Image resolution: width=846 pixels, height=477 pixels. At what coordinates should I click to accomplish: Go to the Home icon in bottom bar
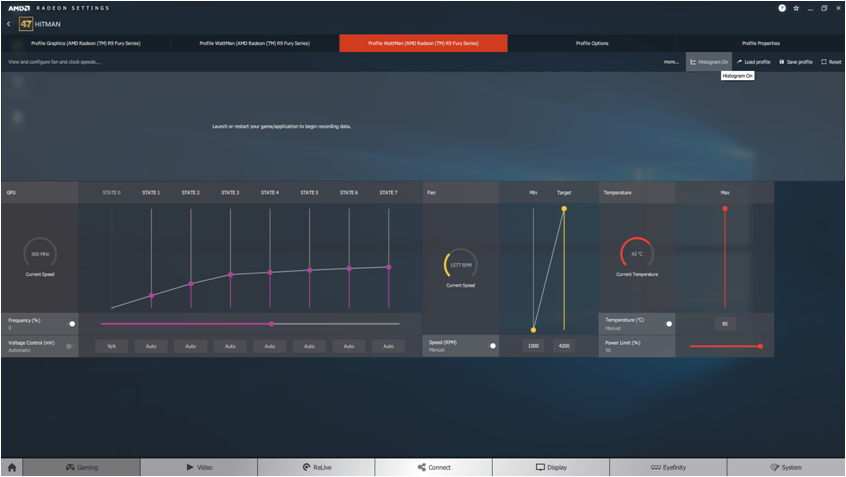point(12,467)
